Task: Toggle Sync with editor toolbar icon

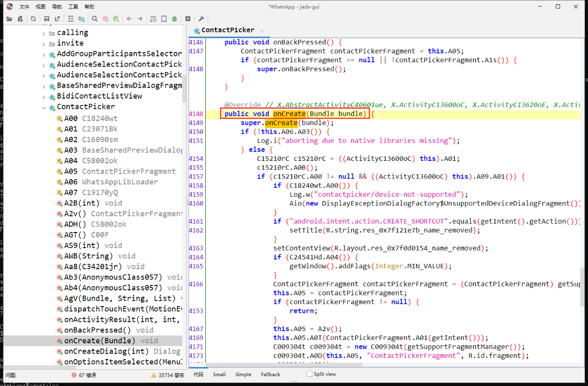Action: [x=71, y=19]
